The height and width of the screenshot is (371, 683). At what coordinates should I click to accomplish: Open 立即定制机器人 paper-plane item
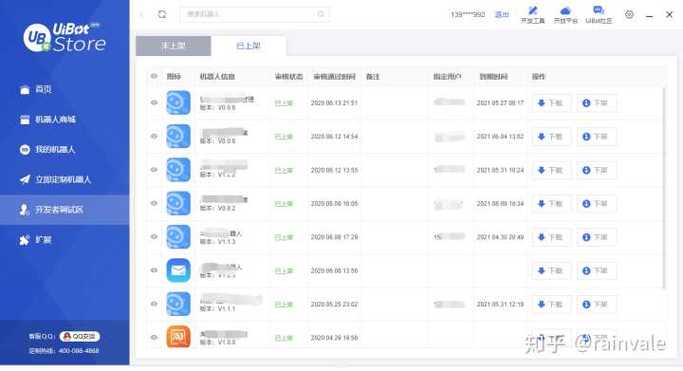[x=55, y=180]
